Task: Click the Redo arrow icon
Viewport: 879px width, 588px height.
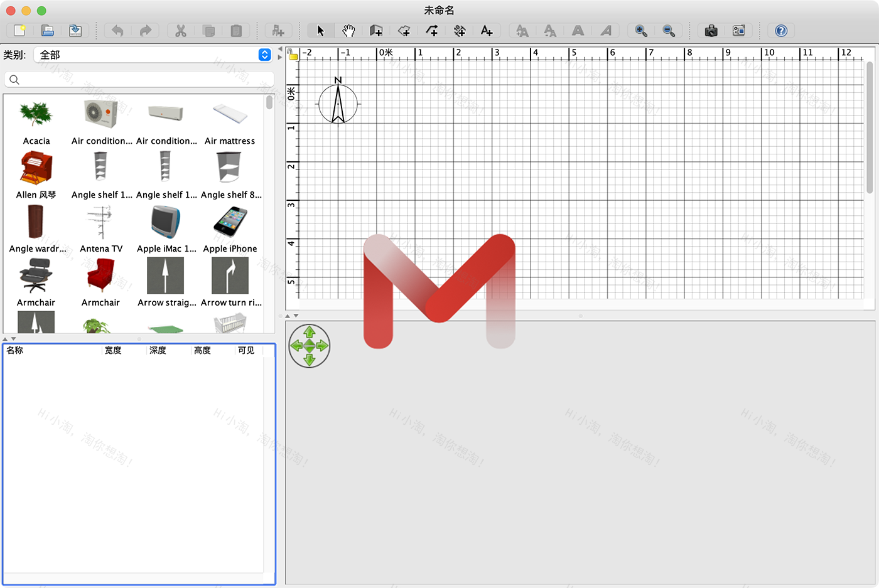Action: pyautogui.click(x=146, y=31)
